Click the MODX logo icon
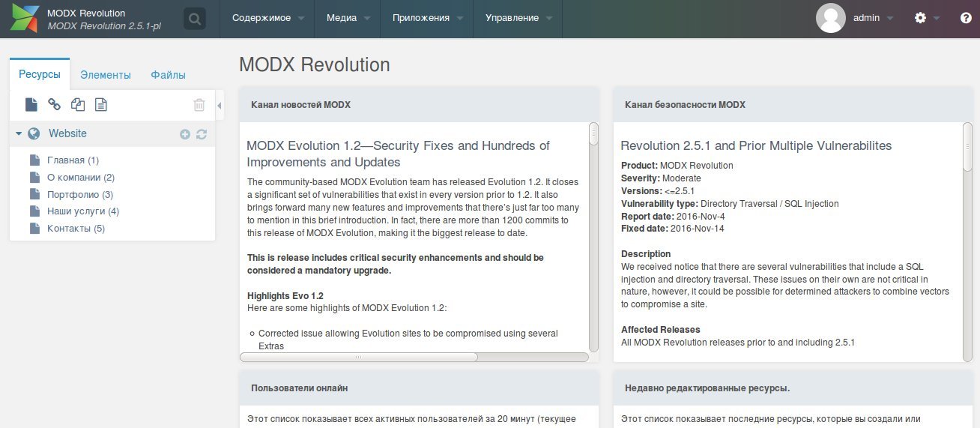980x428 pixels. (25, 19)
